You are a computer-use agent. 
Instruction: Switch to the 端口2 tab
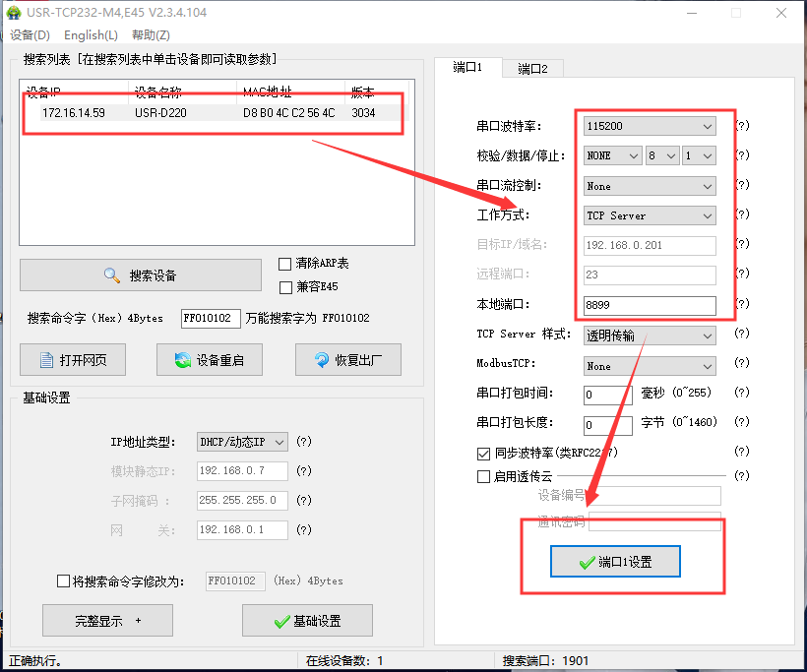532,68
